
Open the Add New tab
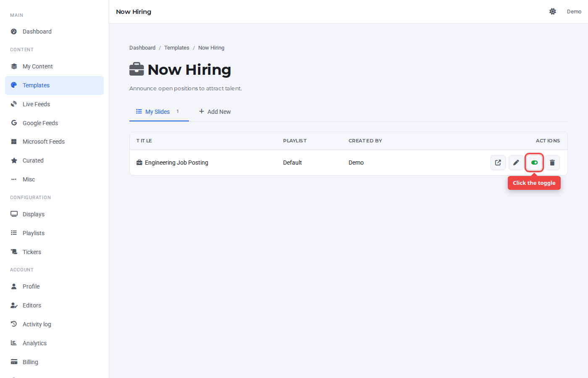tap(215, 112)
